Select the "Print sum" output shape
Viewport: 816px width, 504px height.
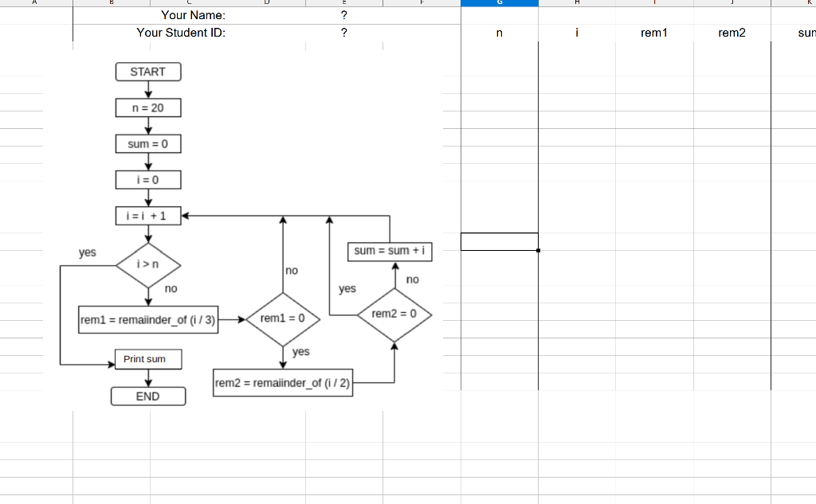pyautogui.click(x=147, y=359)
